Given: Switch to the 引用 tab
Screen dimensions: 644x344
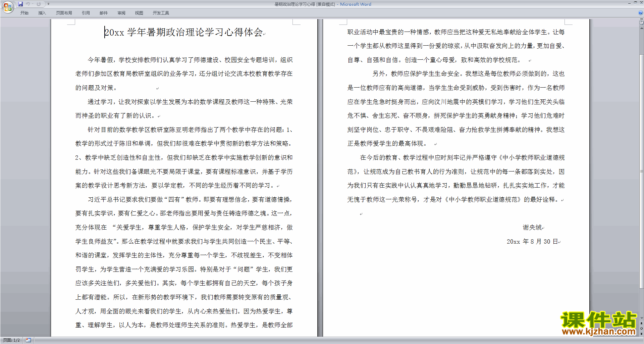Looking at the screenshot, I should tap(86, 13).
